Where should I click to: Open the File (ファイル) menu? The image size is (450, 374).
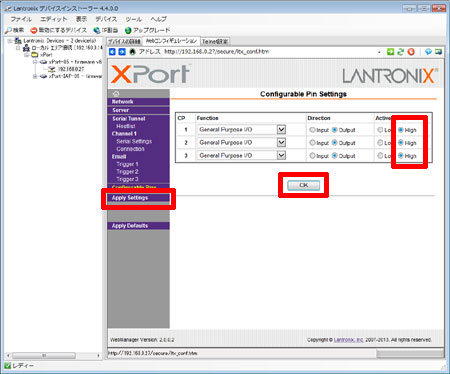pos(21,19)
